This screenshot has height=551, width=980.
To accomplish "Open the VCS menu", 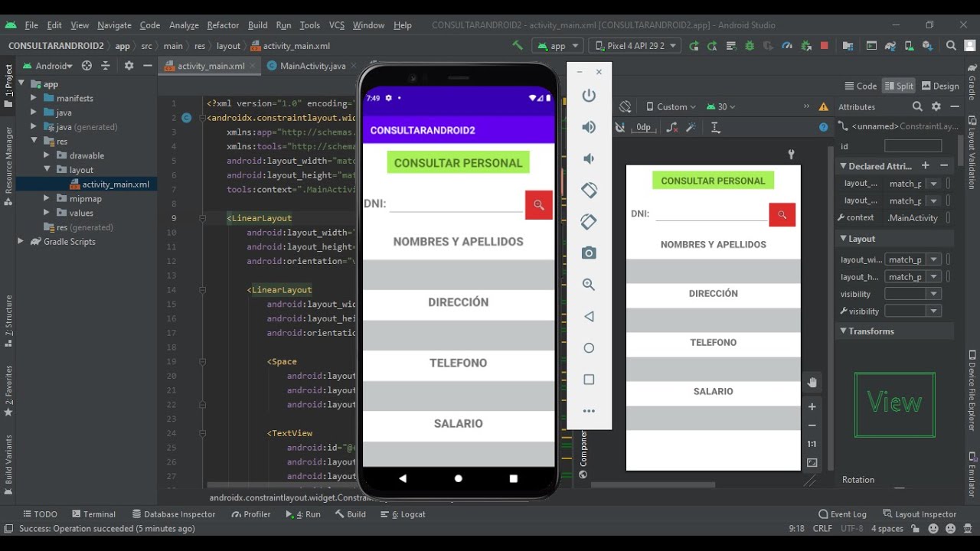I will coord(337,25).
